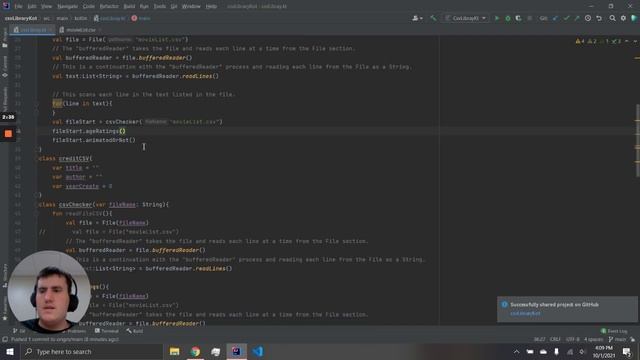Click the csvLibraryKot link in GitHub notification
The height and width of the screenshot is (360, 640).
pos(525,313)
